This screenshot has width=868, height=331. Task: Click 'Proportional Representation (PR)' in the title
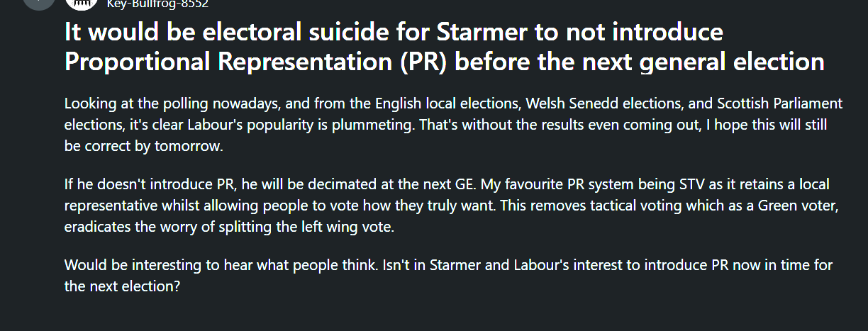[x=256, y=62]
